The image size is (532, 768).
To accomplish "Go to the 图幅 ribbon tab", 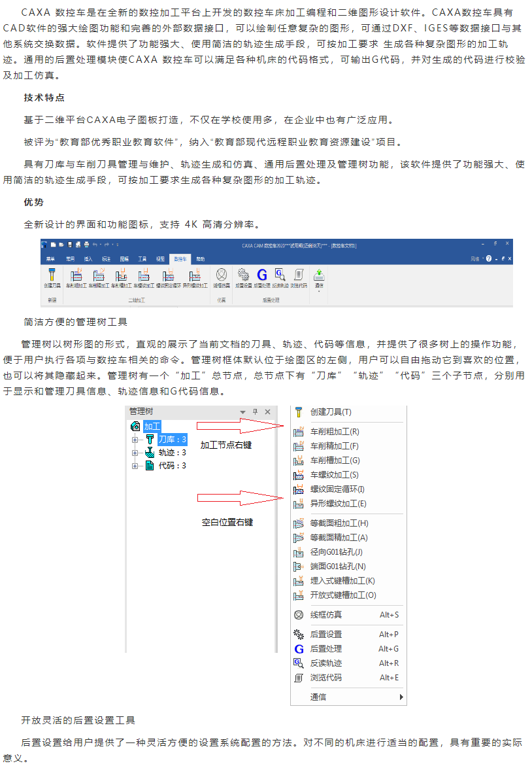I will pos(124,259).
